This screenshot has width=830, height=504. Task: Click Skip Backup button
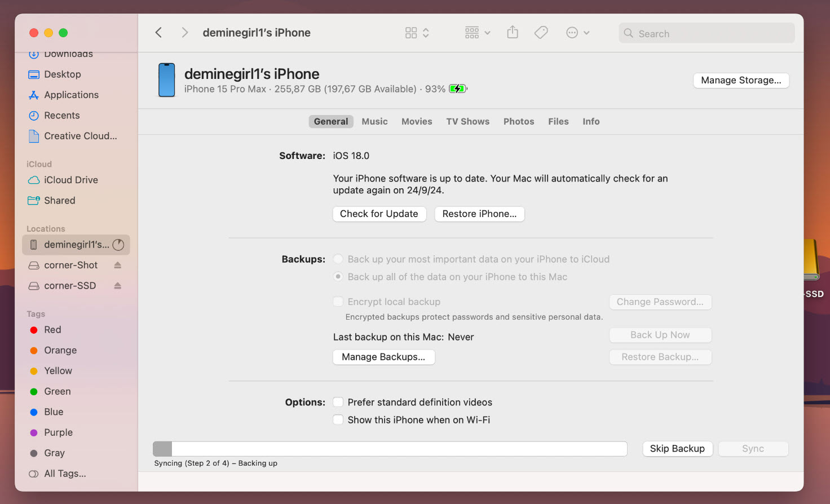[677, 449]
